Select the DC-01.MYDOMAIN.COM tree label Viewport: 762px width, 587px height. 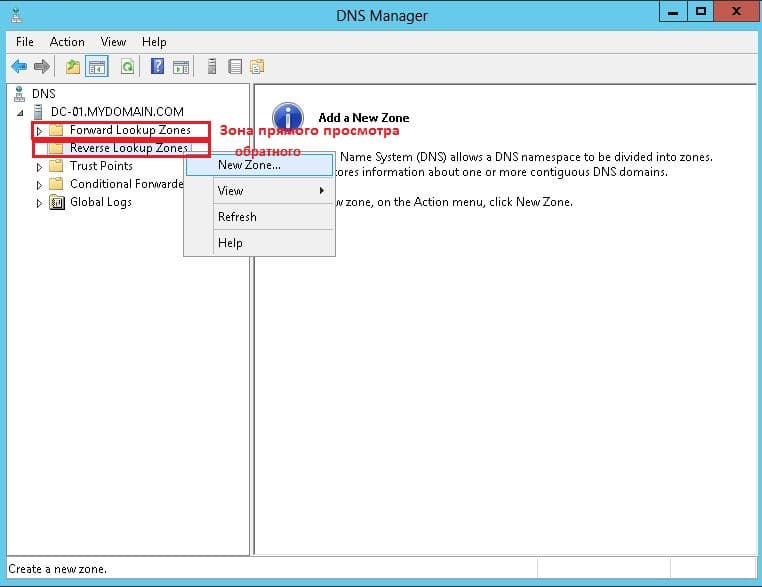117,112
